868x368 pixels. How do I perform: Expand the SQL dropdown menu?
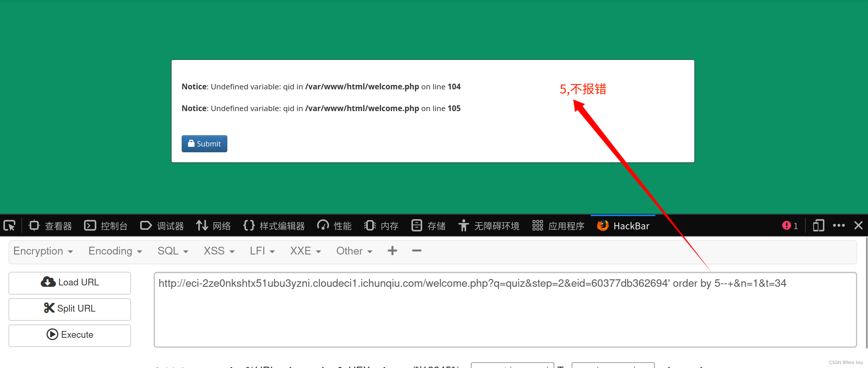(x=172, y=251)
